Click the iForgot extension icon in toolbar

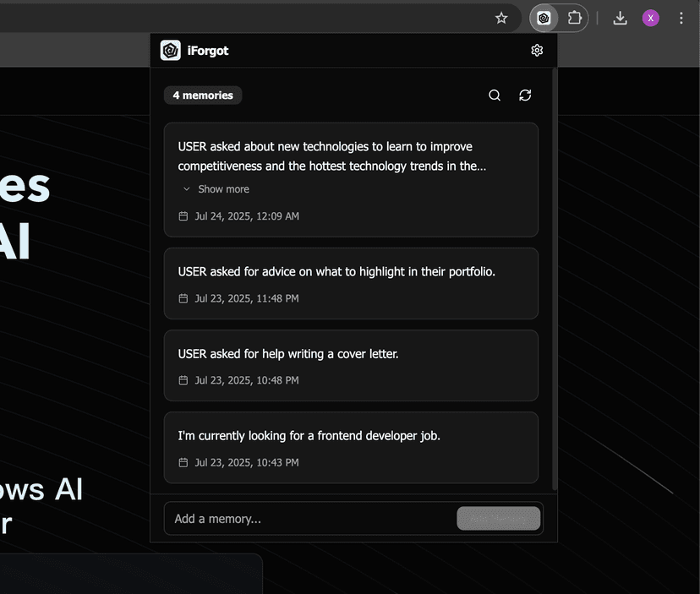pos(544,18)
